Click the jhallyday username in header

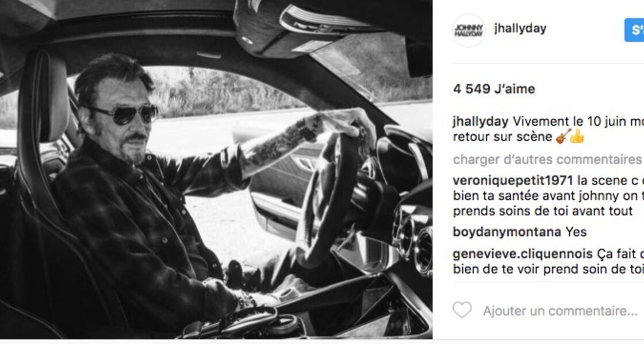(x=520, y=29)
